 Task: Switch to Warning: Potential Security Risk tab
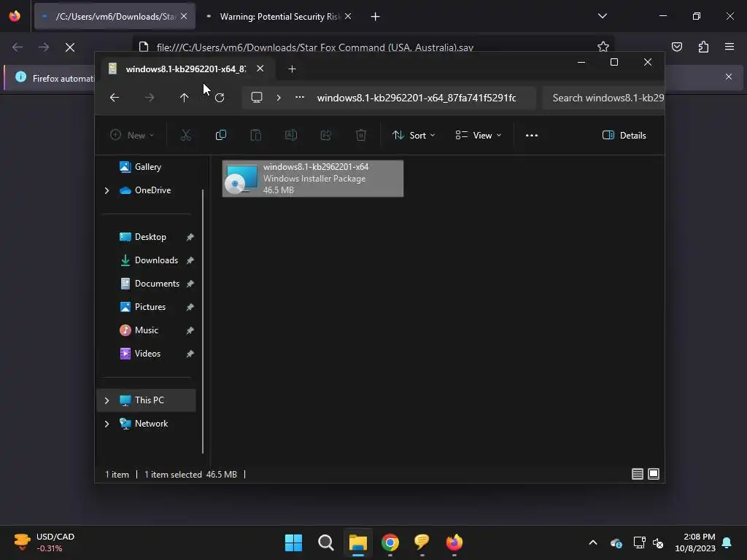[x=279, y=17]
